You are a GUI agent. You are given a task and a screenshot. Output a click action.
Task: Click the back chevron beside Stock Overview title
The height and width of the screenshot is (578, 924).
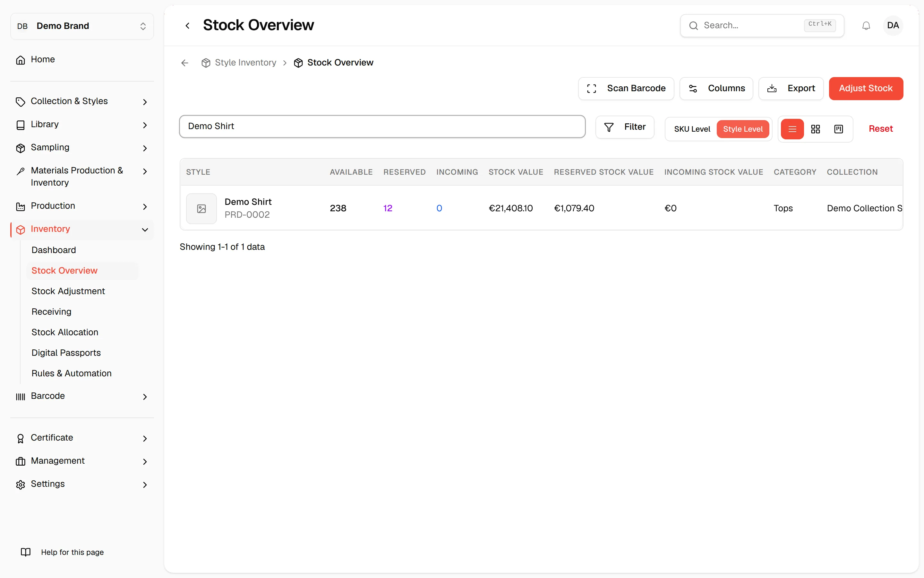(187, 26)
